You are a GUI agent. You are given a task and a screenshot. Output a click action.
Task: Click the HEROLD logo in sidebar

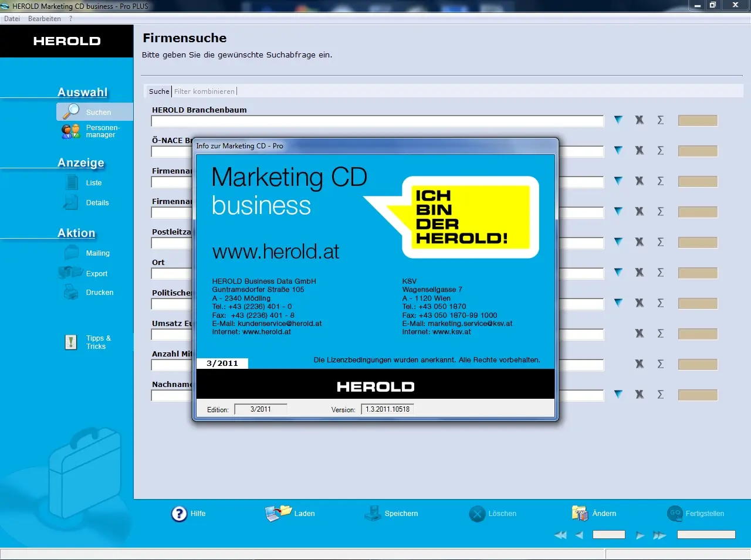tap(67, 41)
